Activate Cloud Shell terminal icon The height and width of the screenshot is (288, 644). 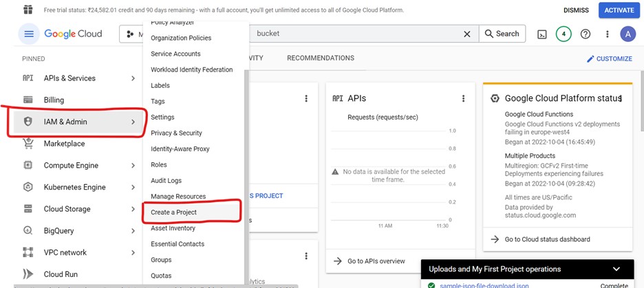pyautogui.click(x=542, y=34)
